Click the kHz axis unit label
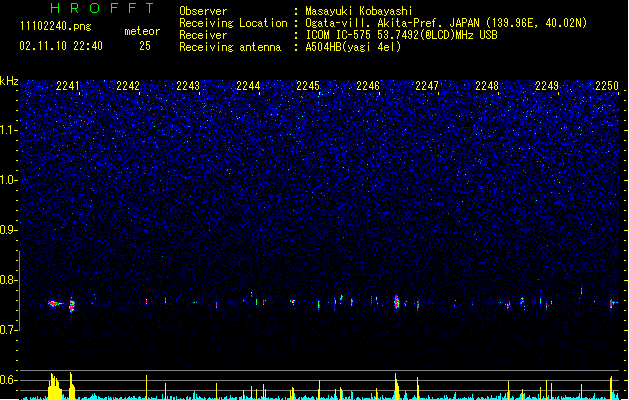The image size is (629, 400). tap(9, 81)
